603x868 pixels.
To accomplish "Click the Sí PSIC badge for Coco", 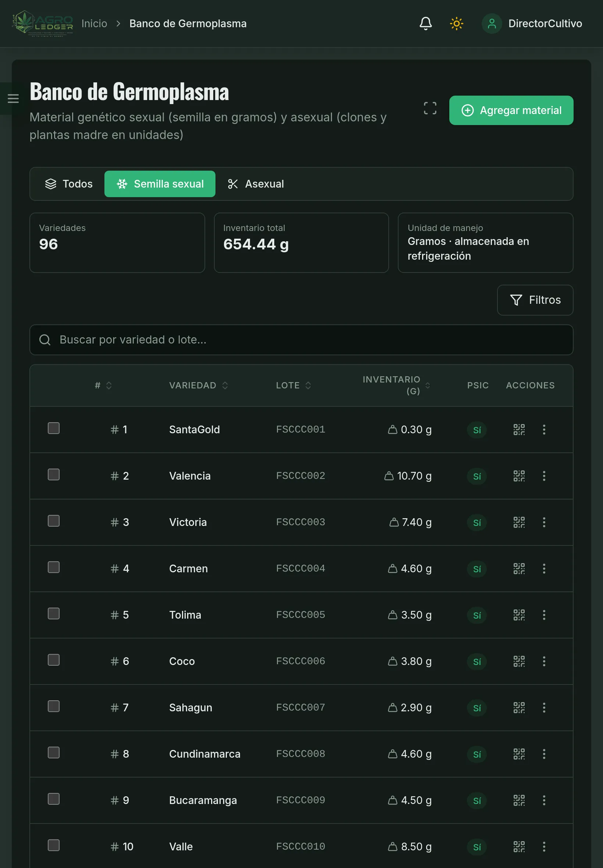I will coord(477,662).
